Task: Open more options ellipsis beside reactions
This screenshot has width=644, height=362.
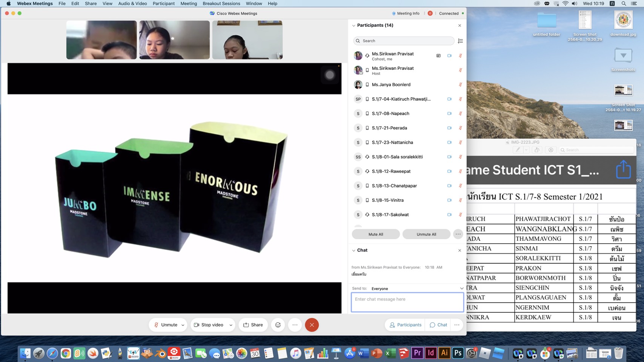Action: (x=295, y=325)
